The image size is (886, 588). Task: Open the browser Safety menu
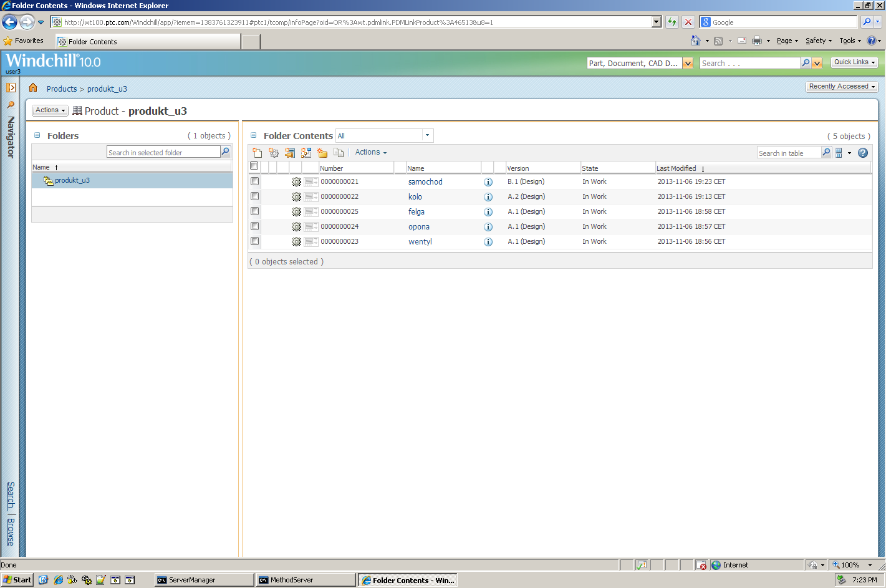click(819, 41)
